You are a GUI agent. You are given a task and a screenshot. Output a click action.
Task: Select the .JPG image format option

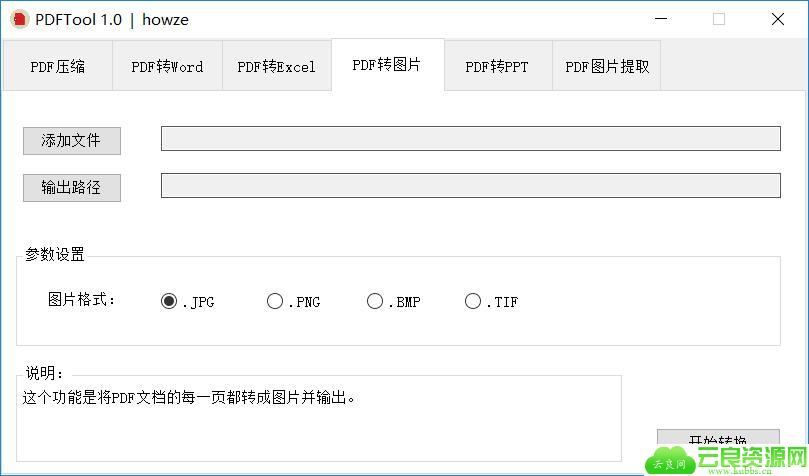click(x=169, y=301)
